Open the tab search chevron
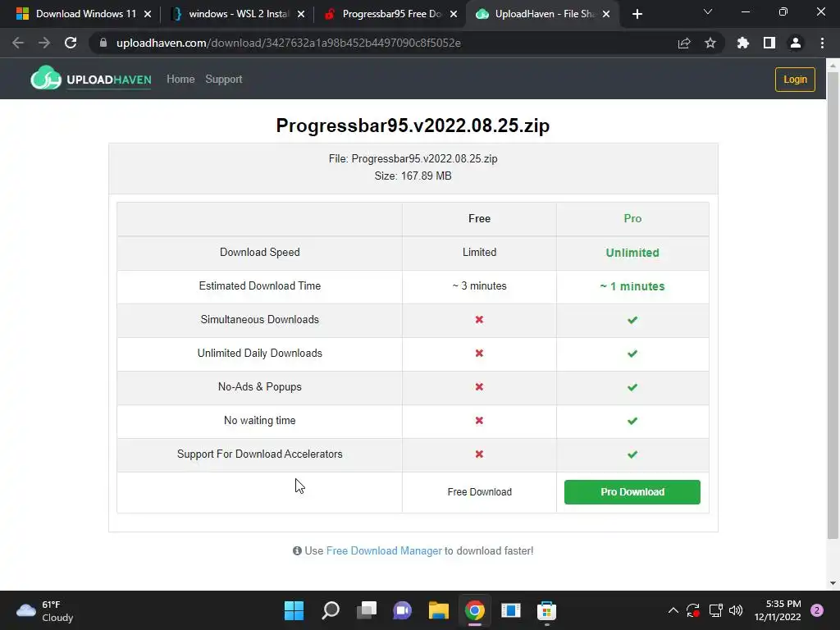The image size is (840, 630). 708,11
